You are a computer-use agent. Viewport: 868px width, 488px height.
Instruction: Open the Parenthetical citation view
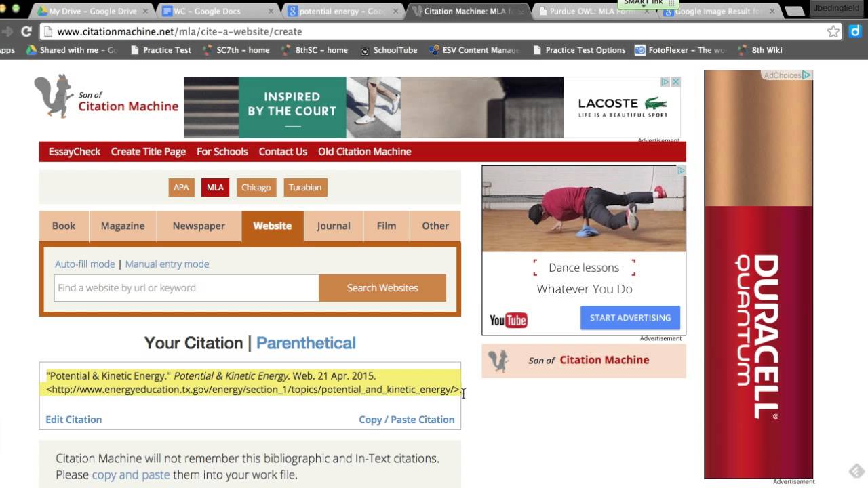pos(306,343)
